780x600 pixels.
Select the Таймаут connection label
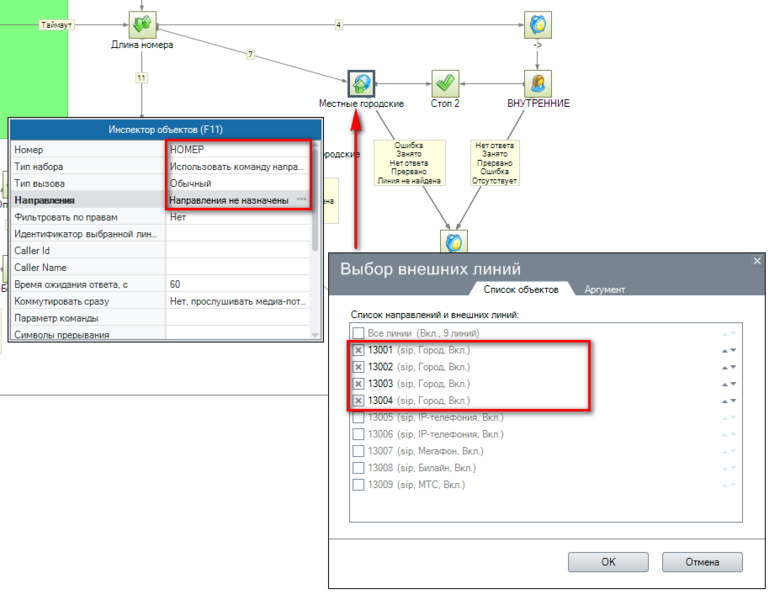pos(56,24)
